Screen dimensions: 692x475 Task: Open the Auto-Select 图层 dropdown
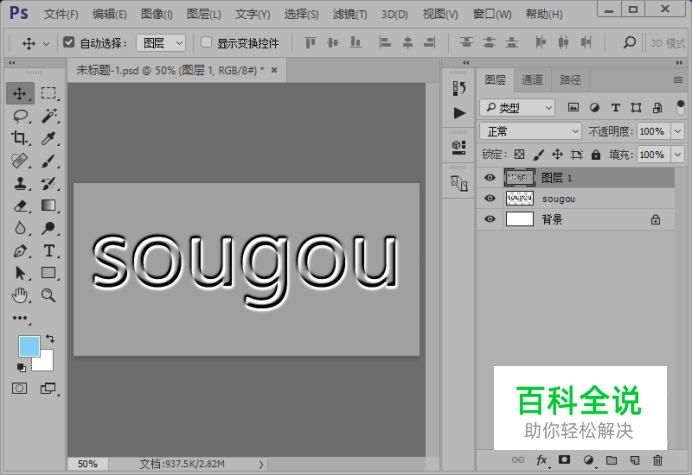point(161,43)
